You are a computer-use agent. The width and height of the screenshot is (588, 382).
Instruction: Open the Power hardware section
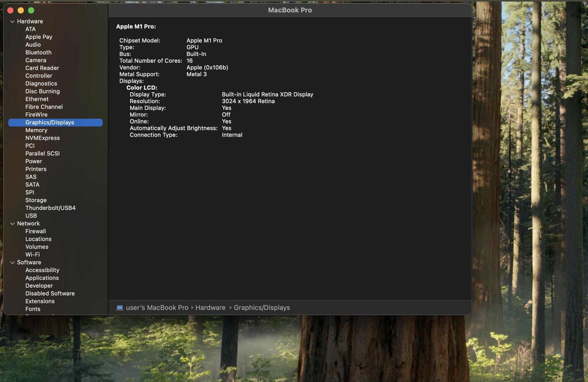(x=34, y=161)
